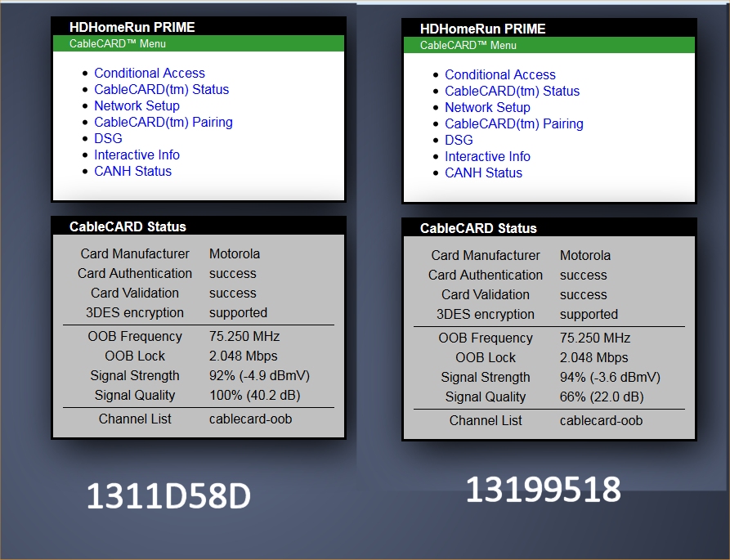Open Conditional Access for device 1311D58D

tap(150, 73)
